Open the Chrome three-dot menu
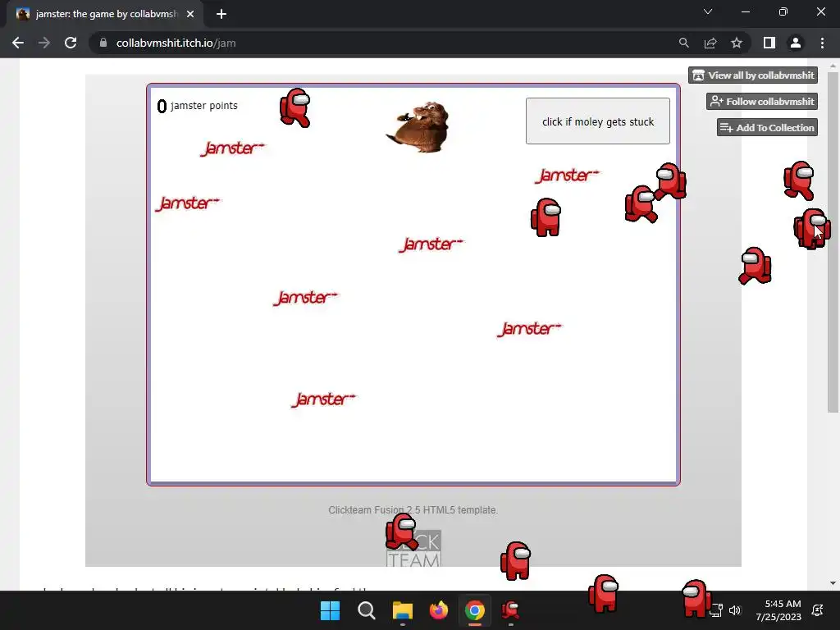Image resolution: width=840 pixels, height=630 pixels. point(822,43)
